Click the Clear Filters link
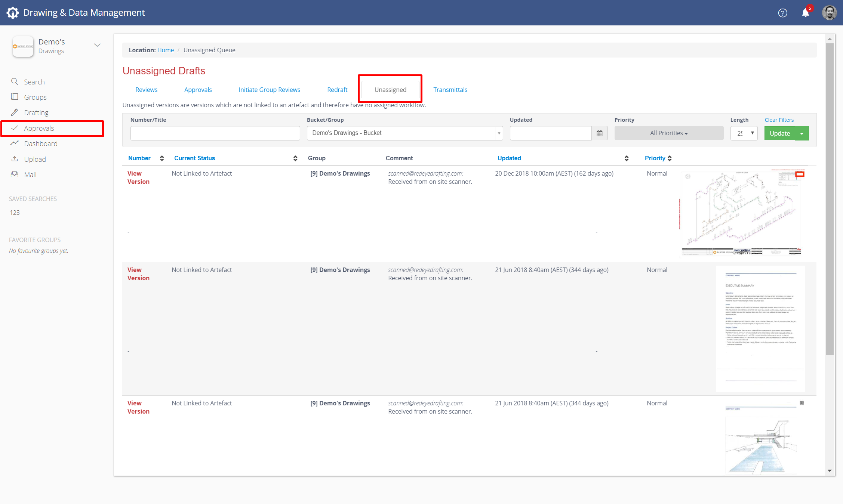Viewport: 843px width, 504px height. tap(779, 120)
